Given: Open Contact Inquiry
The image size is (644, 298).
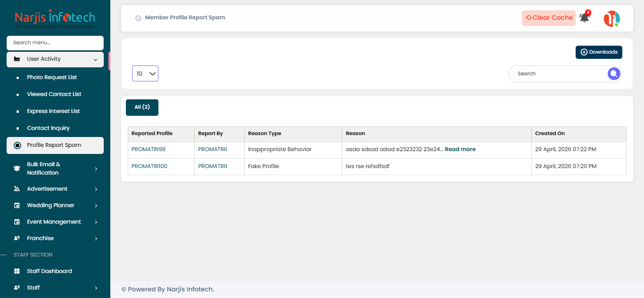Looking at the screenshot, I should 48,128.
